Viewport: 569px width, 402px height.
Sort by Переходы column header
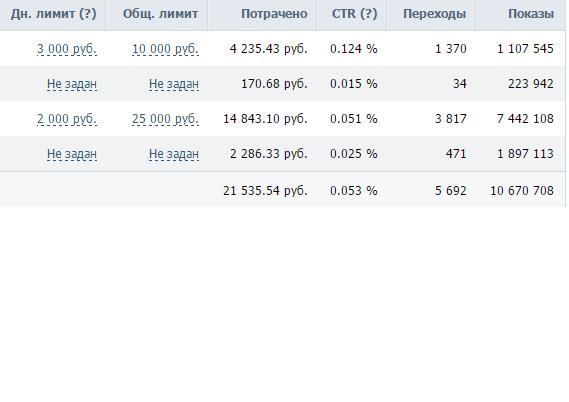[x=434, y=14]
